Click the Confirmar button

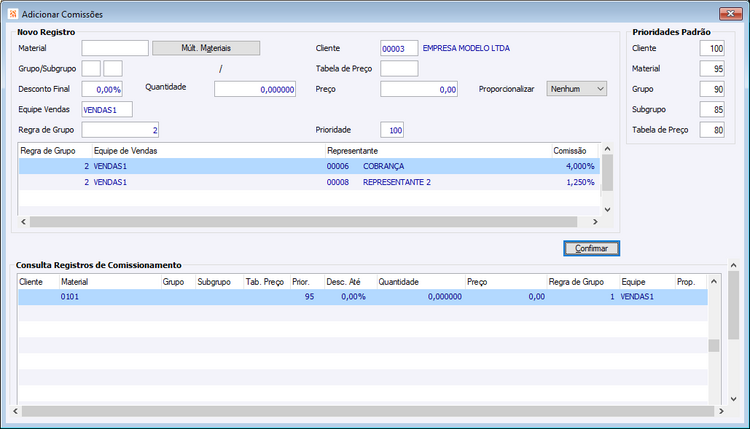pyautogui.click(x=591, y=248)
